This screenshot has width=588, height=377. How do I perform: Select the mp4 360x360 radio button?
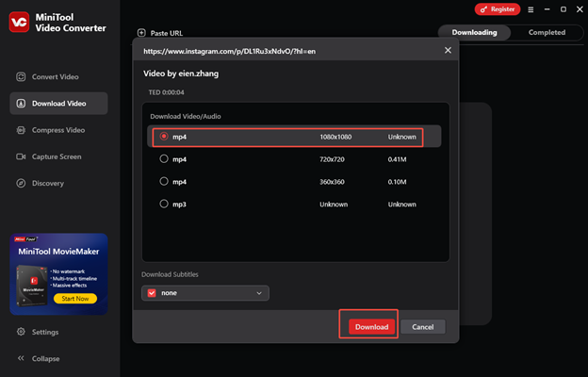[164, 182]
